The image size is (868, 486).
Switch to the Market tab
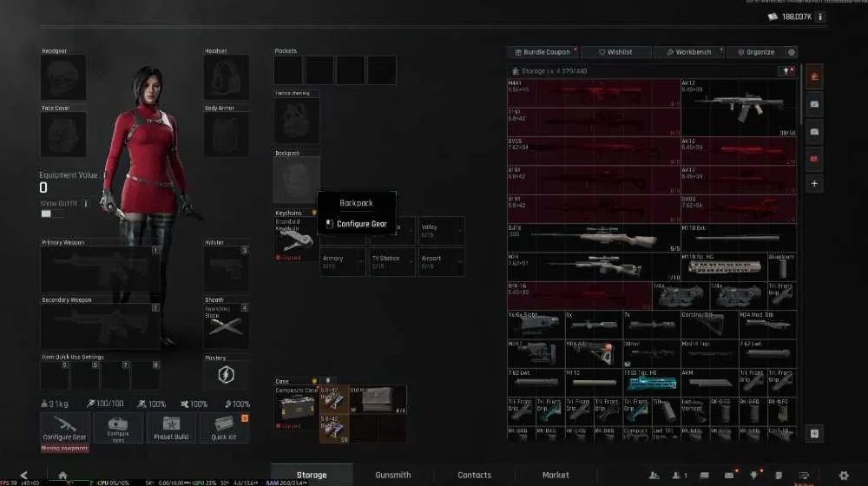tap(556, 475)
